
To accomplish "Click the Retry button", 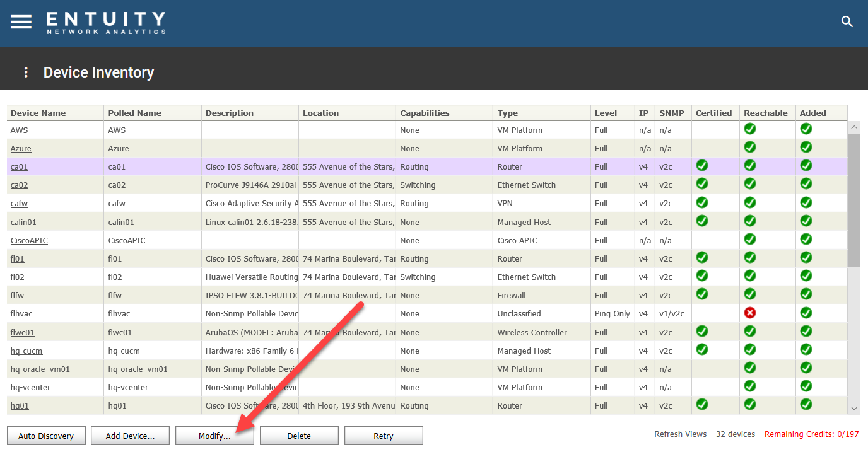I will [384, 436].
